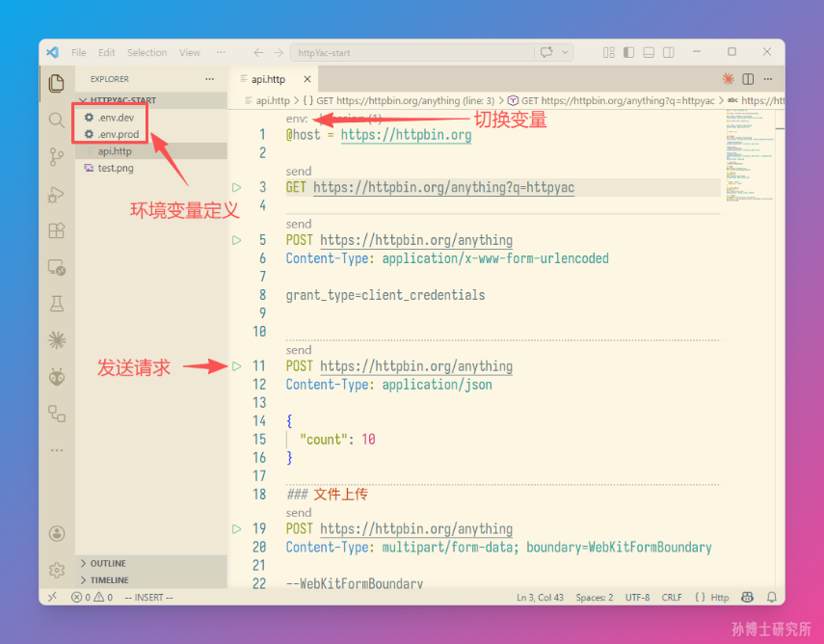This screenshot has width=824, height=644.
Task: Expand the TIMELINE section
Action: tap(151, 579)
